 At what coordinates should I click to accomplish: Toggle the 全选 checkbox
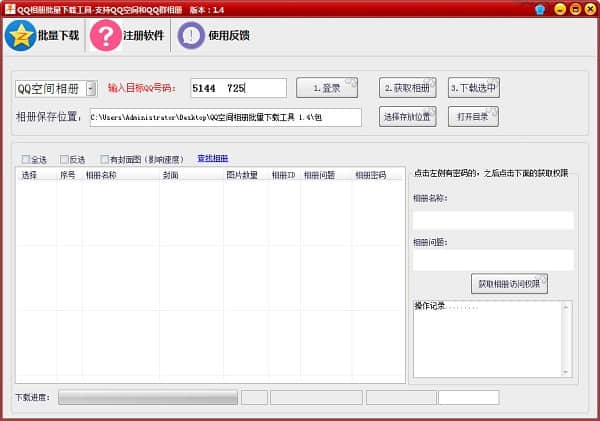tap(26, 159)
